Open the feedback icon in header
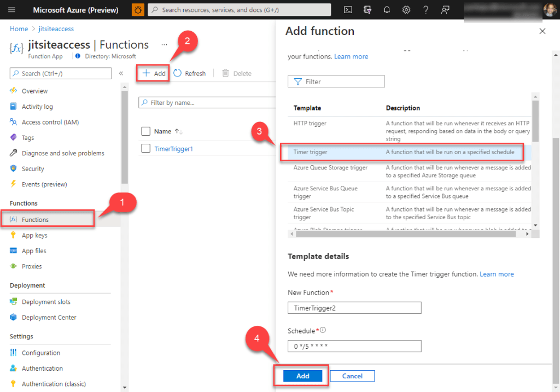The height and width of the screenshot is (392, 560). [446, 10]
